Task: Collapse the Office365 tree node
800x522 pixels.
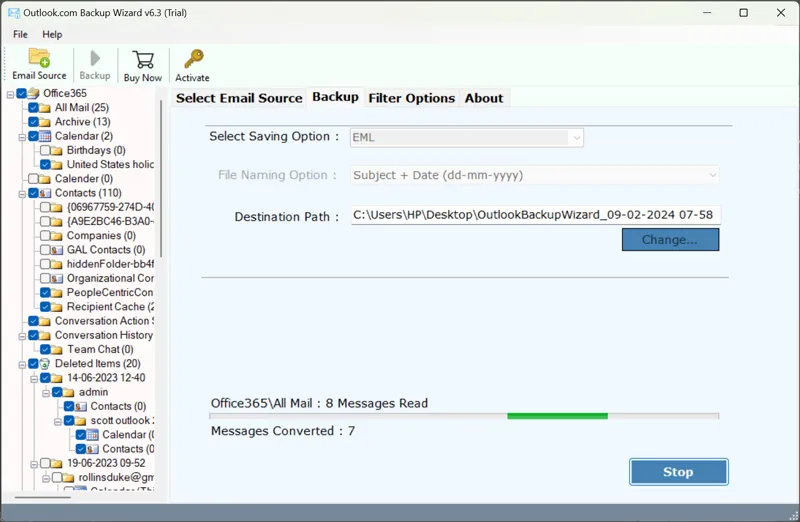Action: click(10, 95)
